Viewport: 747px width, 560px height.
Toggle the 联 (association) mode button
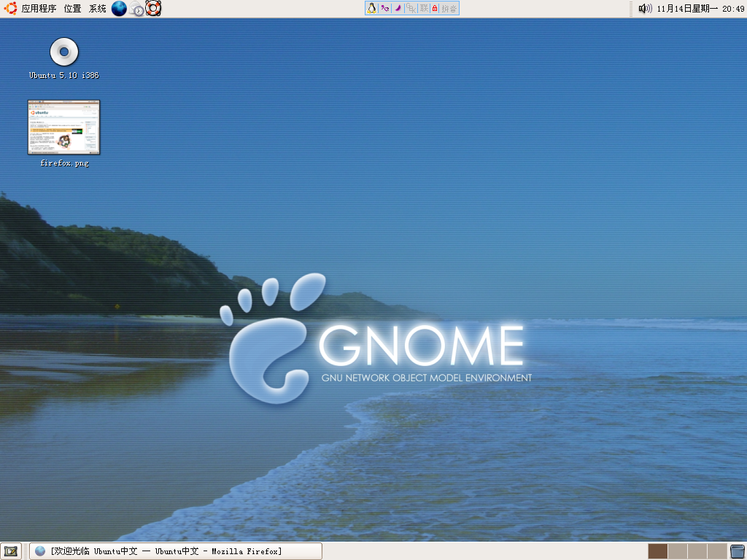(424, 8)
